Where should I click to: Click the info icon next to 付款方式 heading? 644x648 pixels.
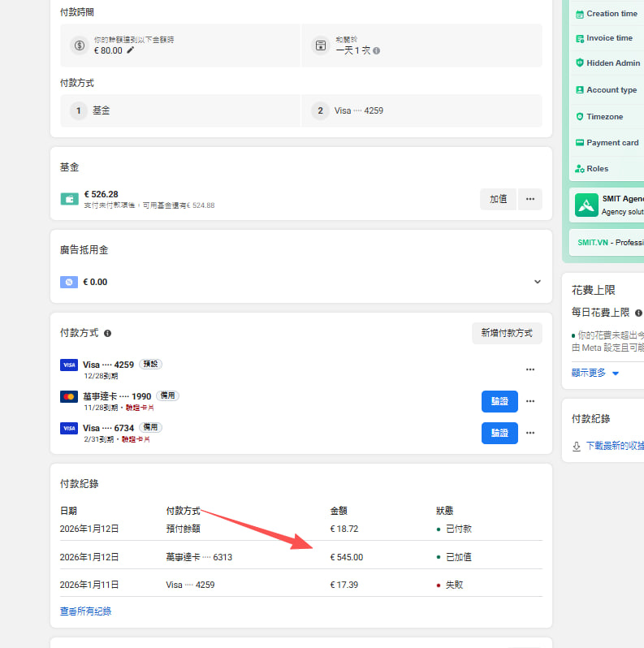(x=108, y=334)
